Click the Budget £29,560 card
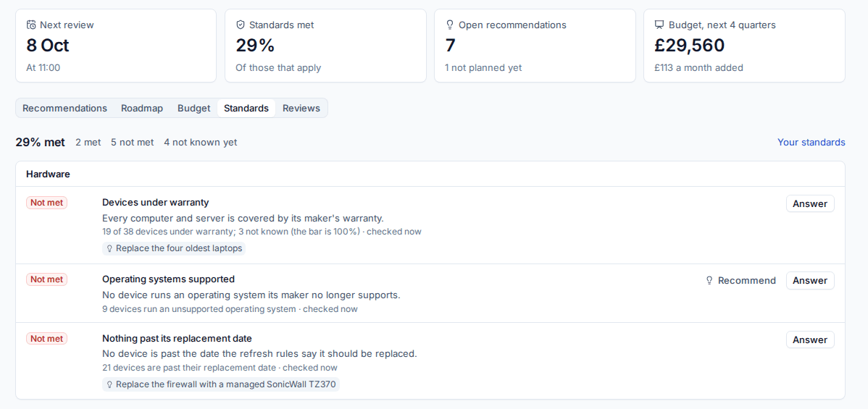 (744, 46)
